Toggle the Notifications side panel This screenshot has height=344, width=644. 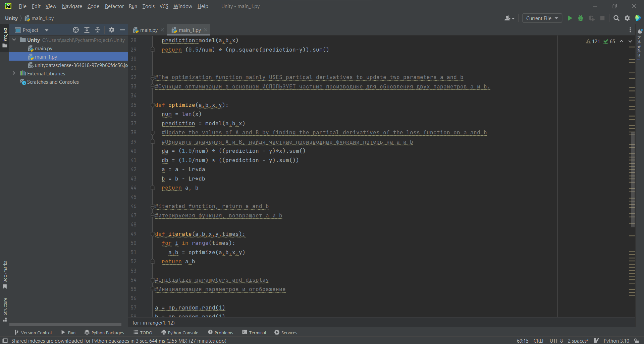(639, 45)
